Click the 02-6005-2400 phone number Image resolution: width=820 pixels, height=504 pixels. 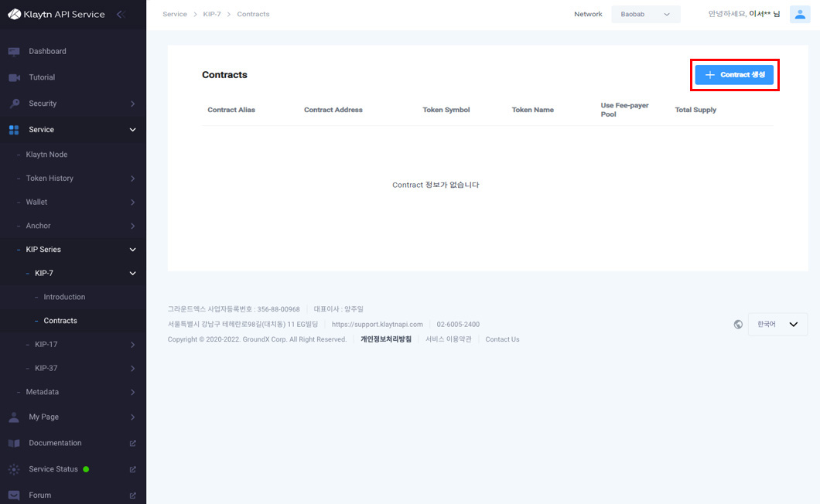[x=458, y=324]
